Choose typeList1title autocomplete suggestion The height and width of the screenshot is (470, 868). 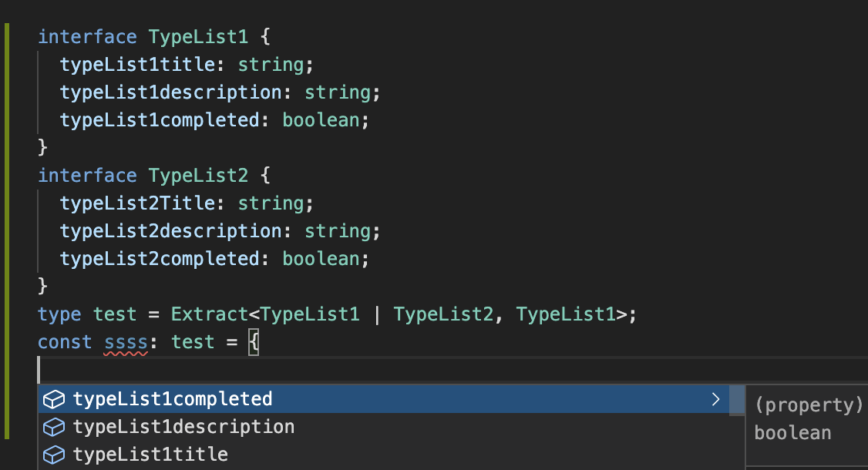150,455
